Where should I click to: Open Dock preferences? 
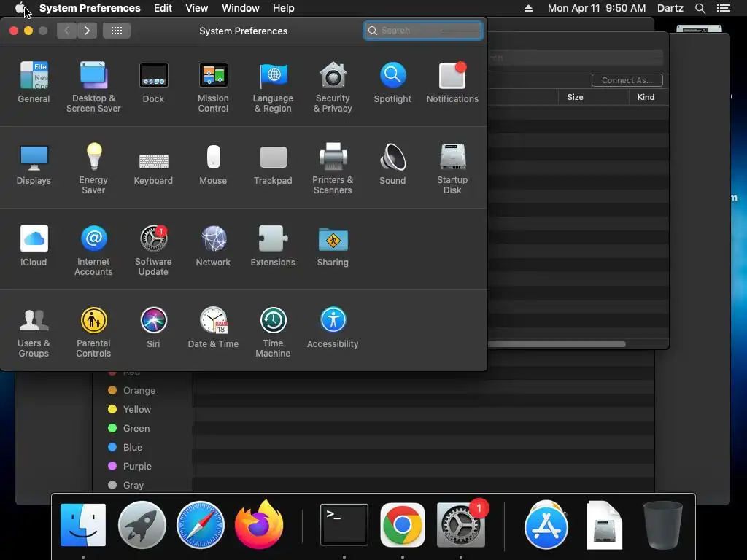153,82
